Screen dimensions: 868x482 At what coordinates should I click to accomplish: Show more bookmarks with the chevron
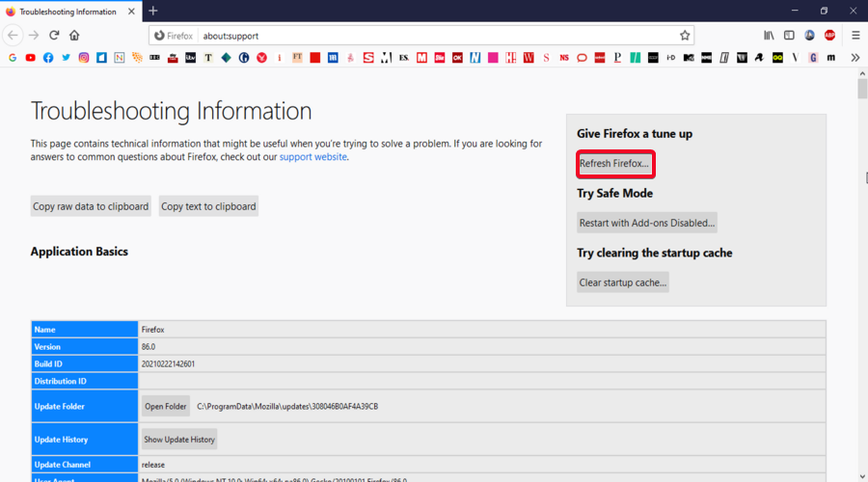(855, 58)
